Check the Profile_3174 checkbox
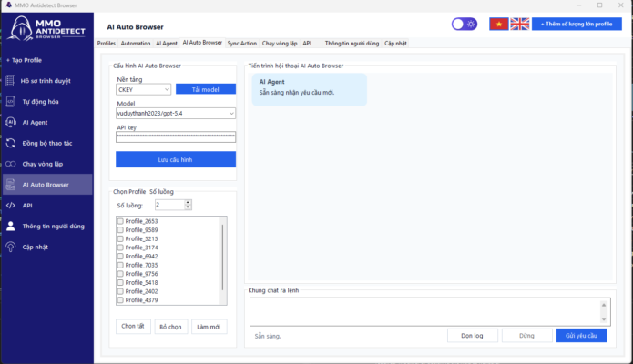633x364 pixels. tap(120, 248)
